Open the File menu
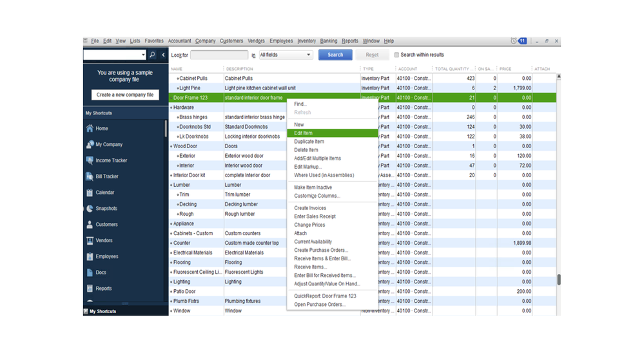 [95, 41]
